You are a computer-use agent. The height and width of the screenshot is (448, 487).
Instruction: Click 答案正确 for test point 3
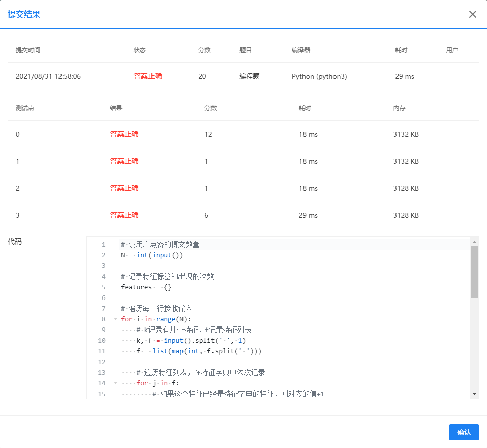pos(124,215)
